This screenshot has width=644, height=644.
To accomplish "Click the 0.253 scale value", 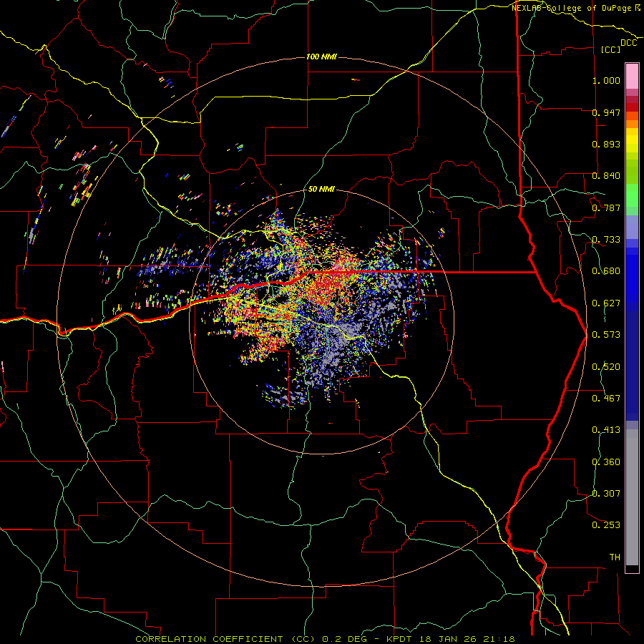I will 606,525.
